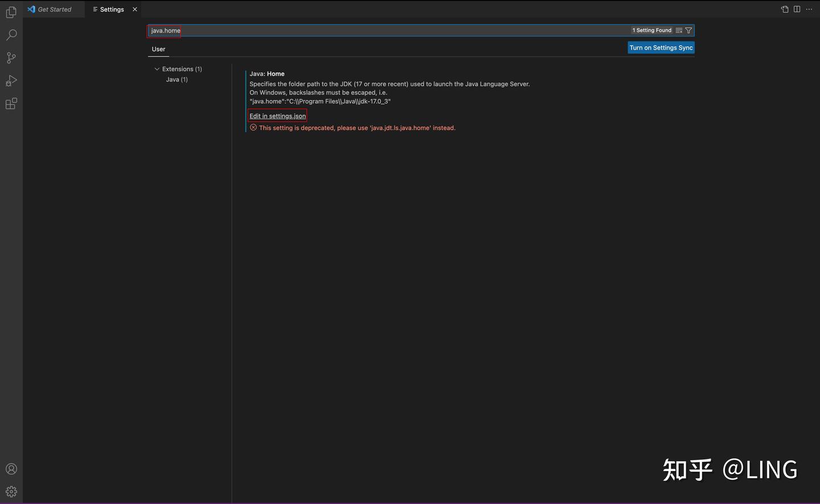
Task: Click Turn on Settings Sync button
Action: (x=661, y=48)
